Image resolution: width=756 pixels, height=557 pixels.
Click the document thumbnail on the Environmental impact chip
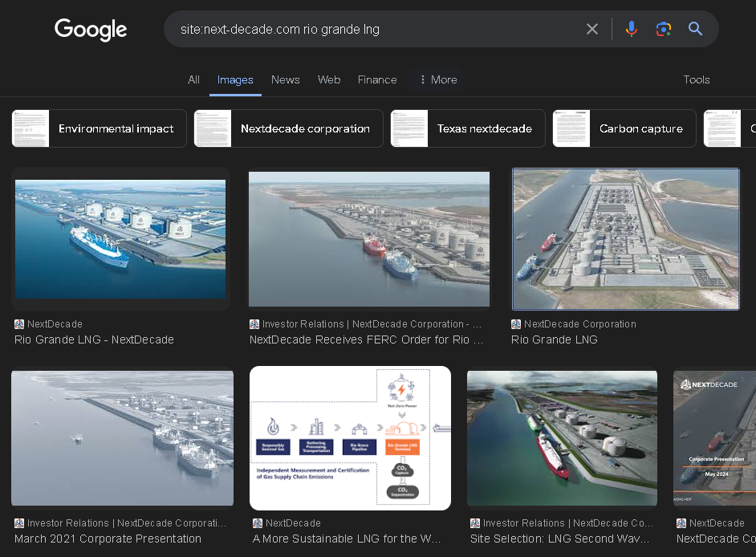click(x=30, y=128)
